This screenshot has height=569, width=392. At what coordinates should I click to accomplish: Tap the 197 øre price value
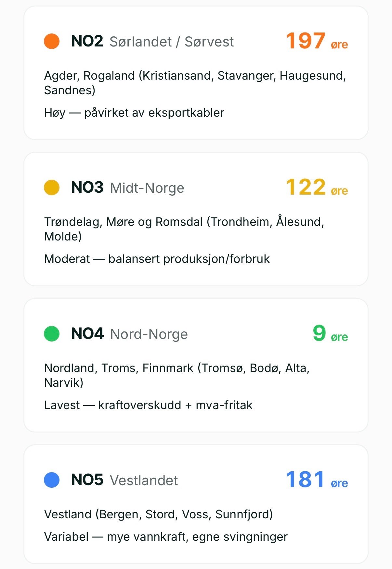317,41
